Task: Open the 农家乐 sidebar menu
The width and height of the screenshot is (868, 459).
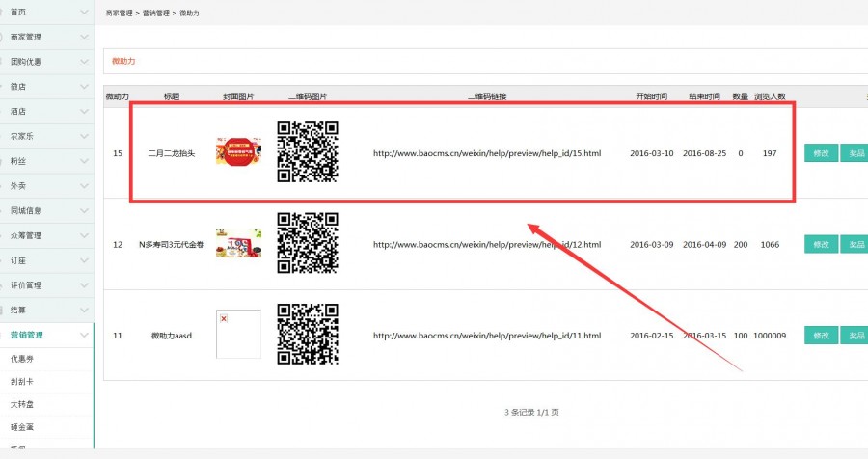Action: pyautogui.click(x=46, y=136)
